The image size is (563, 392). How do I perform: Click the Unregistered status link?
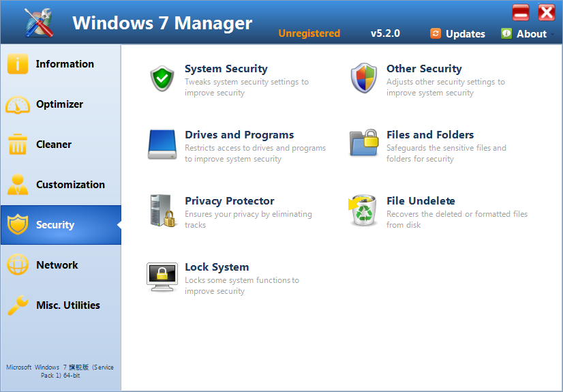click(309, 33)
